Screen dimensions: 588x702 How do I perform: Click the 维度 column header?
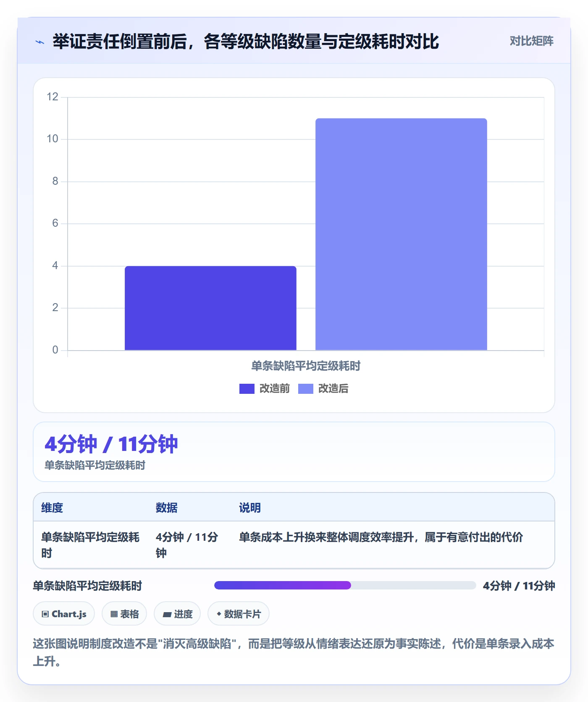52,508
